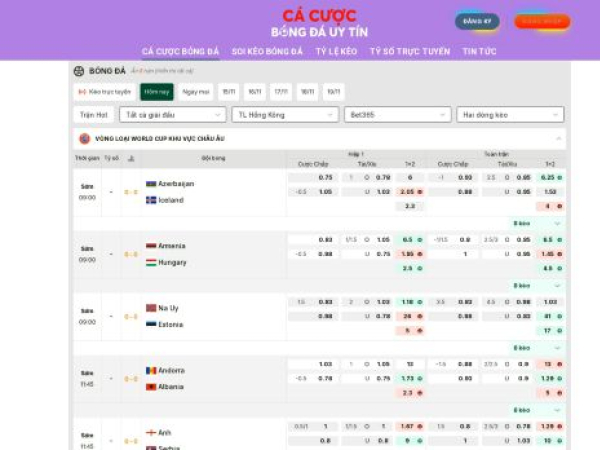Click the football icon beside BÓNG ĐÁ
This screenshot has width=600, height=450.
(x=79, y=71)
